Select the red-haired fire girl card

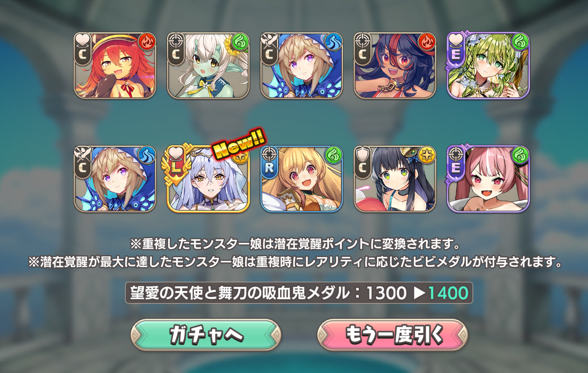pyautogui.click(x=115, y=65)
